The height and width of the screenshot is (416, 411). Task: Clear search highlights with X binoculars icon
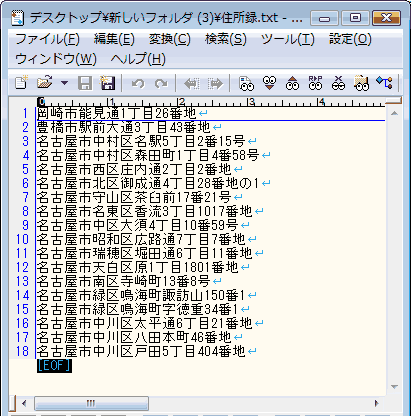[x=338, y=83]
